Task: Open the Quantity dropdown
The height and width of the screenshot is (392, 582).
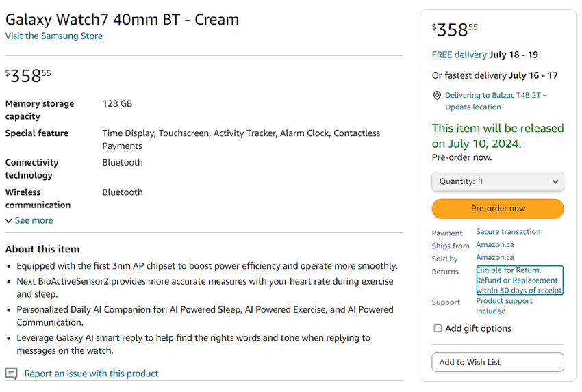Action: point(498,181)
